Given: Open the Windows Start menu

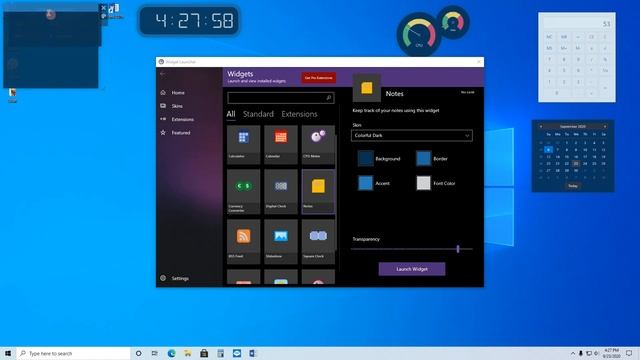Looking at the screenshot, I should (8, 353).
